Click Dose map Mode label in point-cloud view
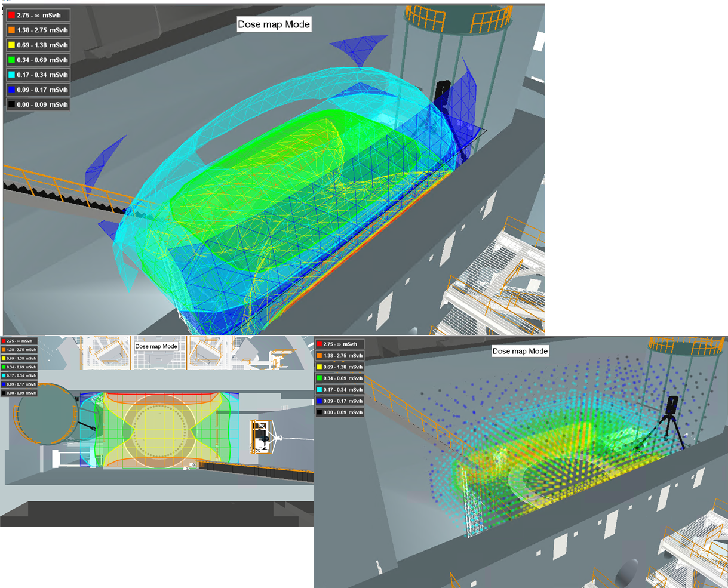The width and height of the screenshot is (728, 588). pyautogui.click(x=520, y=351)
